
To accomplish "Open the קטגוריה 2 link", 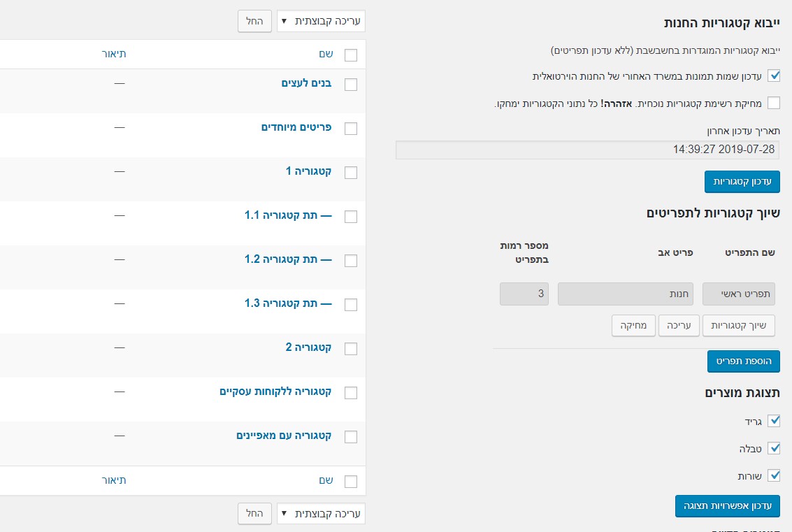I will pyautogui.click(x=308, y=347).
